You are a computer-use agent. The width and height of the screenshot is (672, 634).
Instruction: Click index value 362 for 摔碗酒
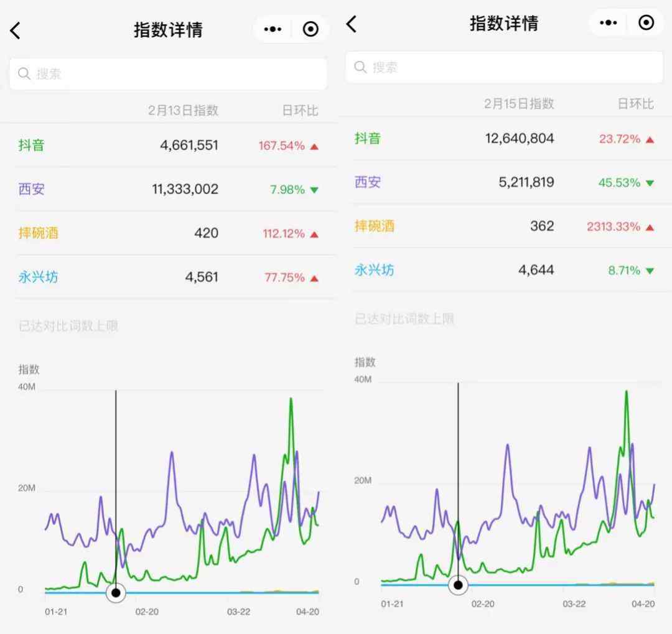(542, 226)
